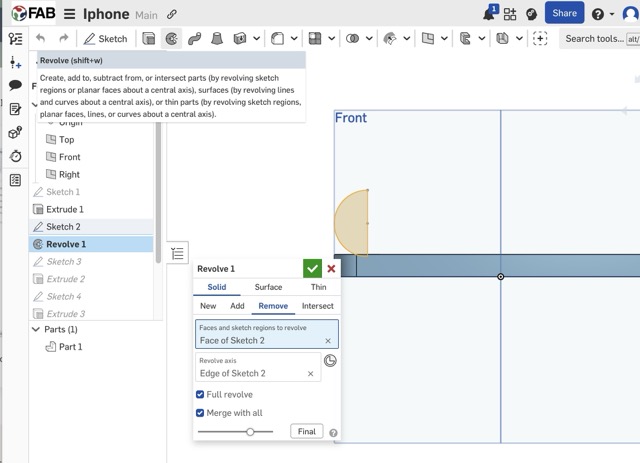Image resolution: width=640 pixels, height=463 pixels.
Task: Select the Linear pattern tool
Action: click(x=315, y=39)
